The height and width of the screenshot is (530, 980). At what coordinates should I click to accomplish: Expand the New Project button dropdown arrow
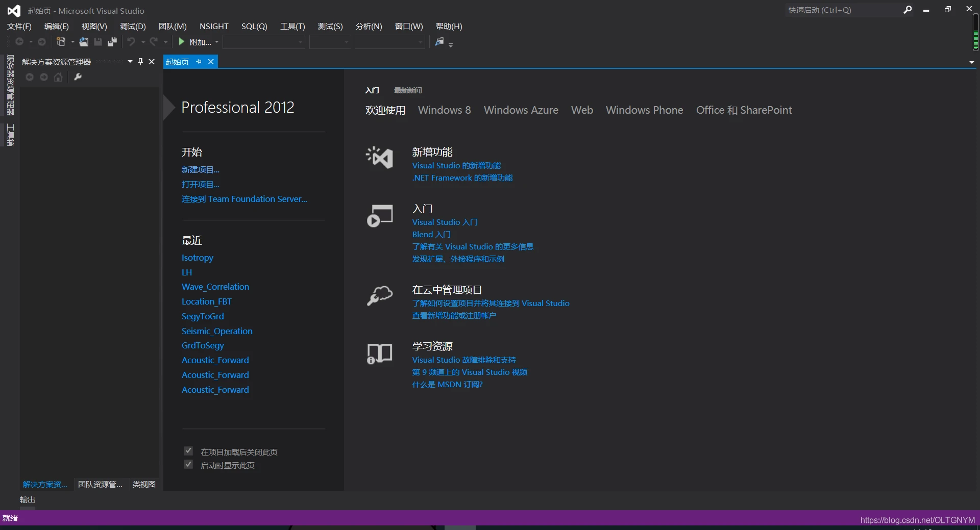(x=72, y=42)
